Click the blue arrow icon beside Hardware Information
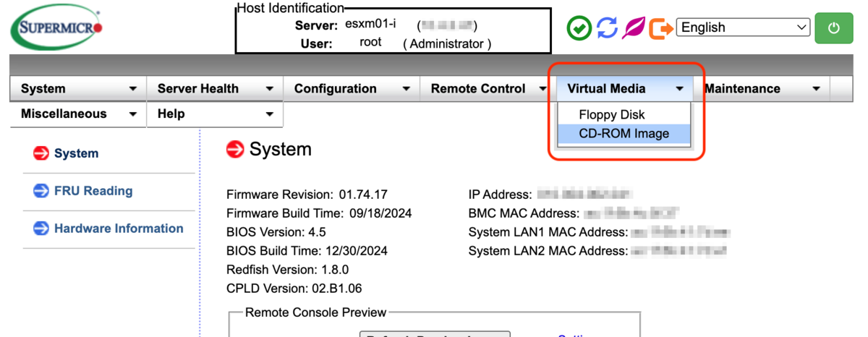Screen dimensions: 868x337 (x=41, y=229)
